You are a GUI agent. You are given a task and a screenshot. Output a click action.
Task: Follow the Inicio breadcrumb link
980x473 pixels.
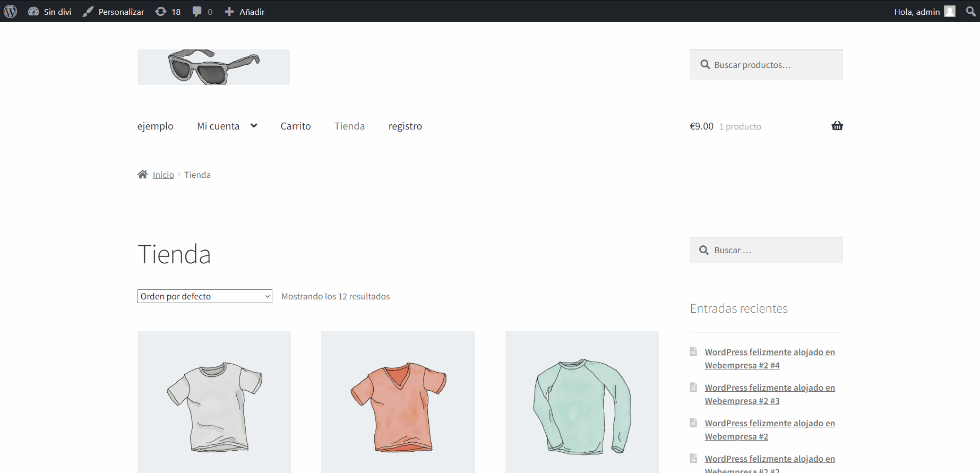163,175
